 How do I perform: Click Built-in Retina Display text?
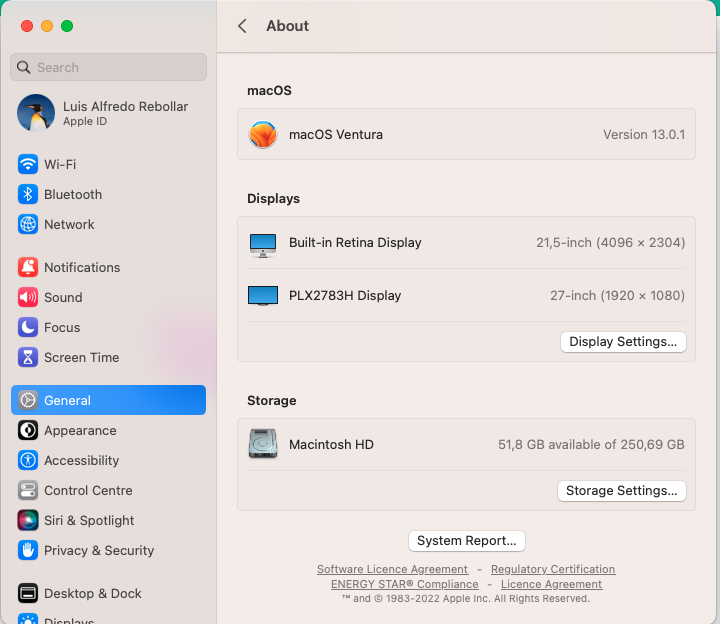tap(355, 242)
